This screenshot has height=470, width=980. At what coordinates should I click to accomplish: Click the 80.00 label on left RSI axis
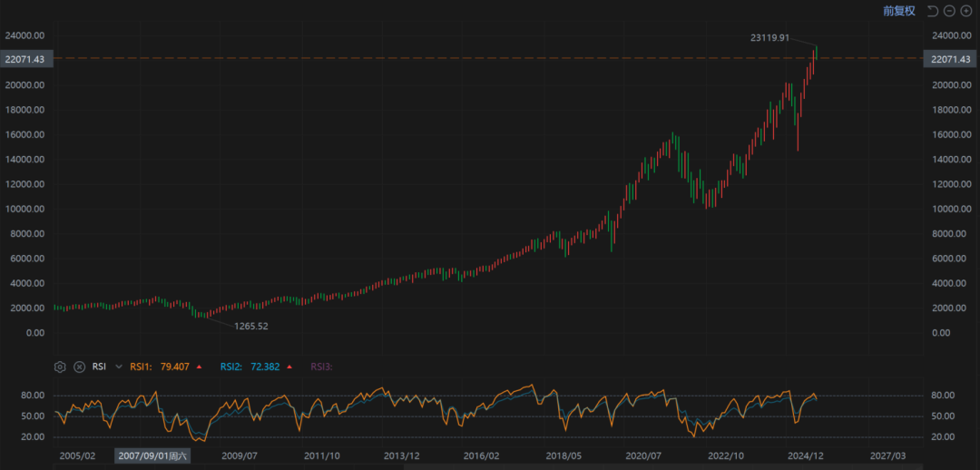[34, 396]
